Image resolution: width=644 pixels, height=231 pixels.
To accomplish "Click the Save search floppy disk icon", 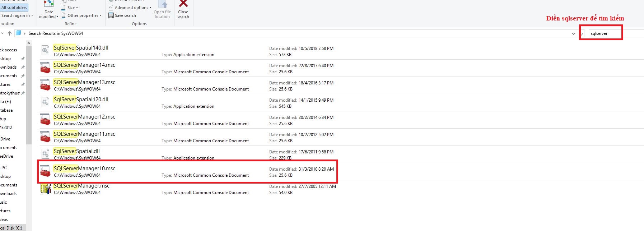I will click(111, 15).
